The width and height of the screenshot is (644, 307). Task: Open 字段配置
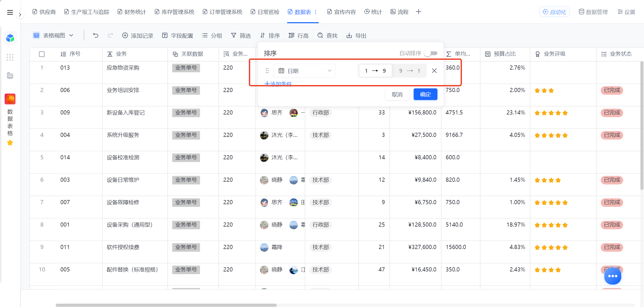[178, 36]
